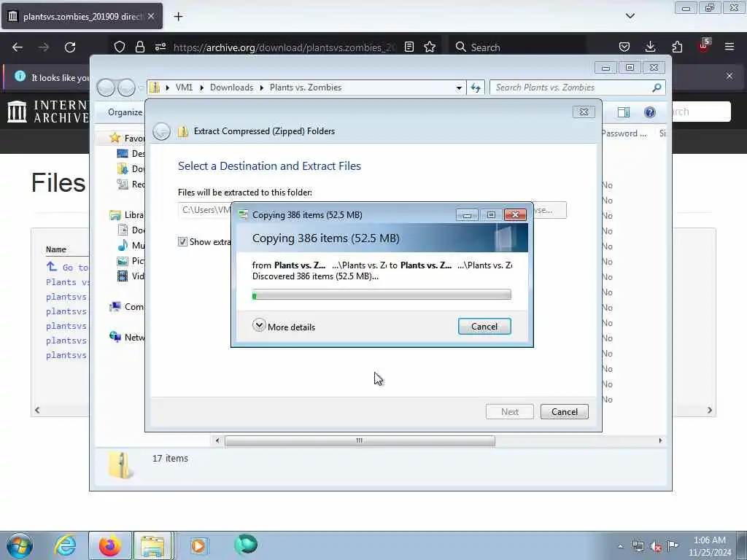Expand More details in copy dialog

(284, 326)
